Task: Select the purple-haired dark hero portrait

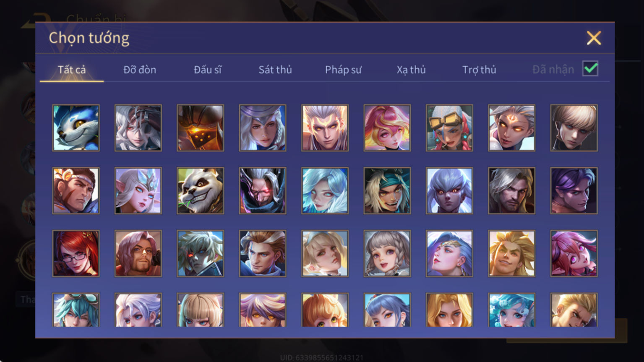Action: click(x=574, y=191)
